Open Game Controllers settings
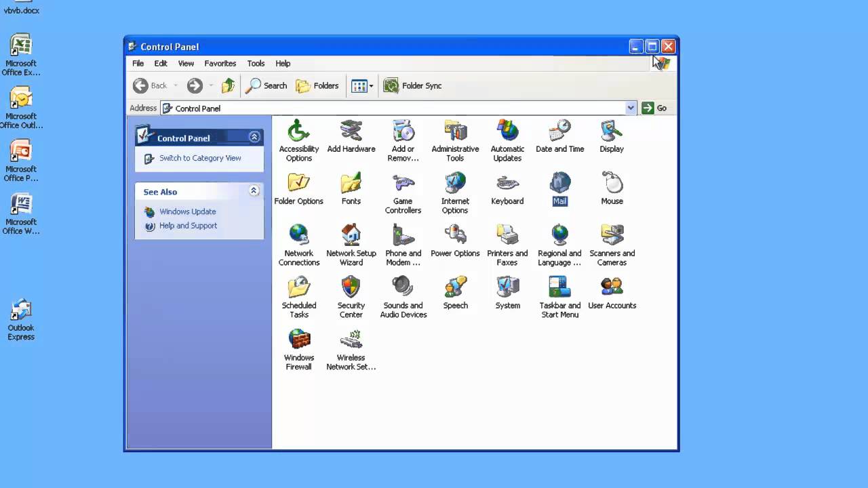Viewport: 868px width, 488px height. coord(403,192)
